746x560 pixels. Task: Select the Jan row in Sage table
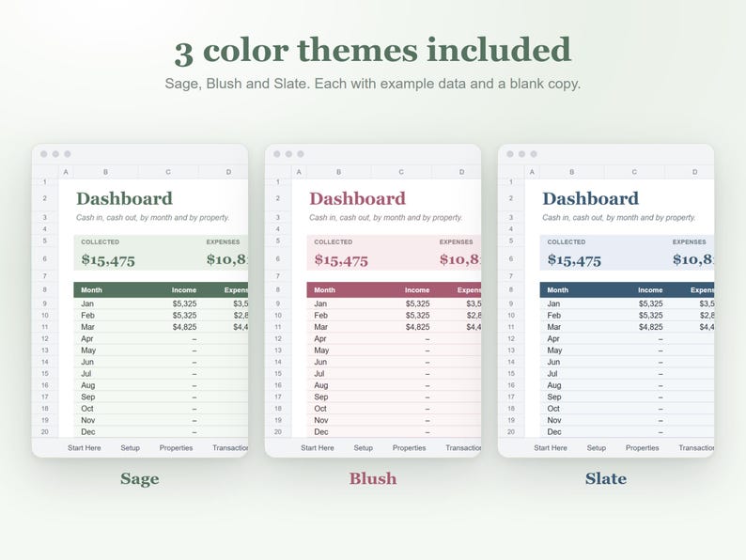click(x=161, y=303)
